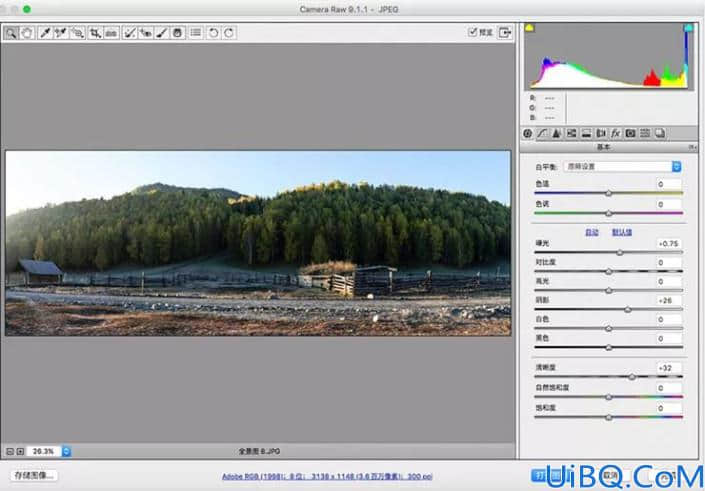
Task: Click the 默认值 (Default) link
Action: click(622, 232)
